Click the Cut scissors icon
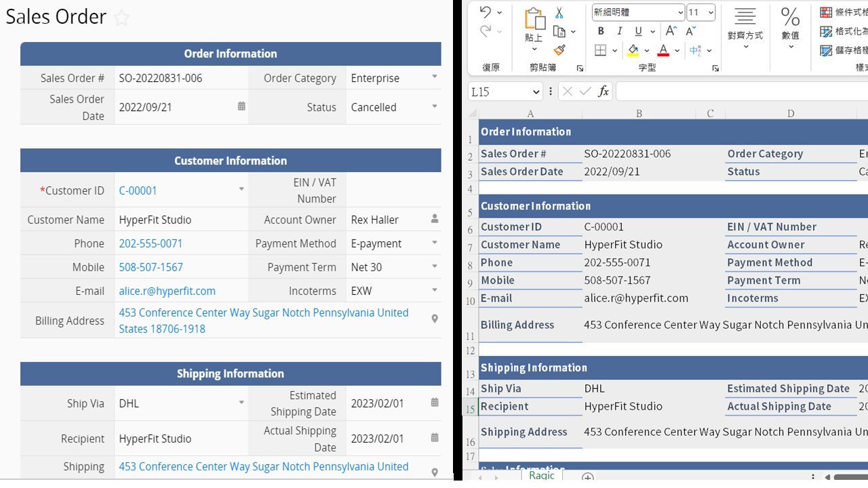Viewport: 868px width, 488px height. click(559, 13)
